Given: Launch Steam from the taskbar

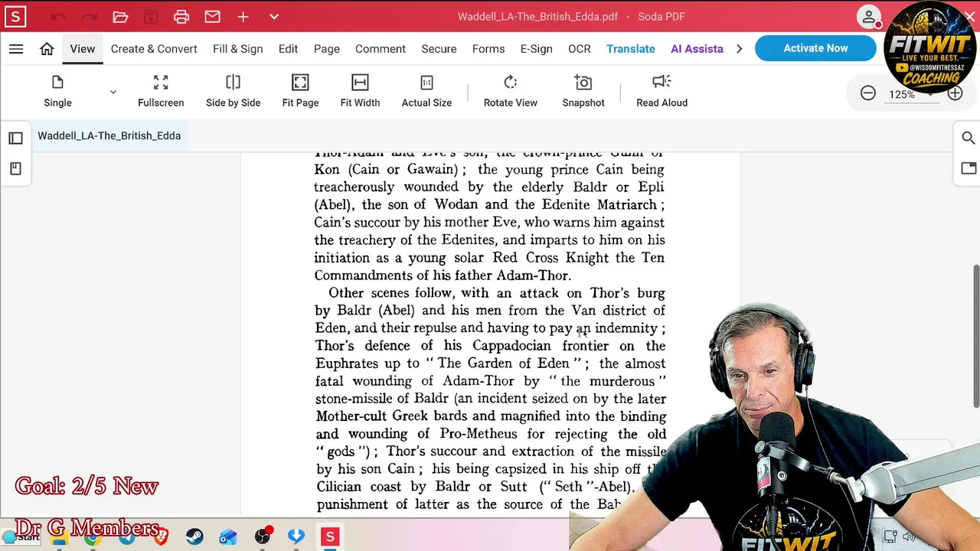Looking at the screenshot, I should point(194,537).
